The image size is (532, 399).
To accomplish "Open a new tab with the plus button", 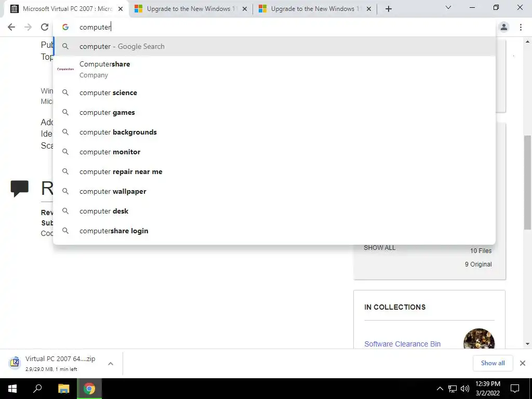I will (x=389, y=9).
